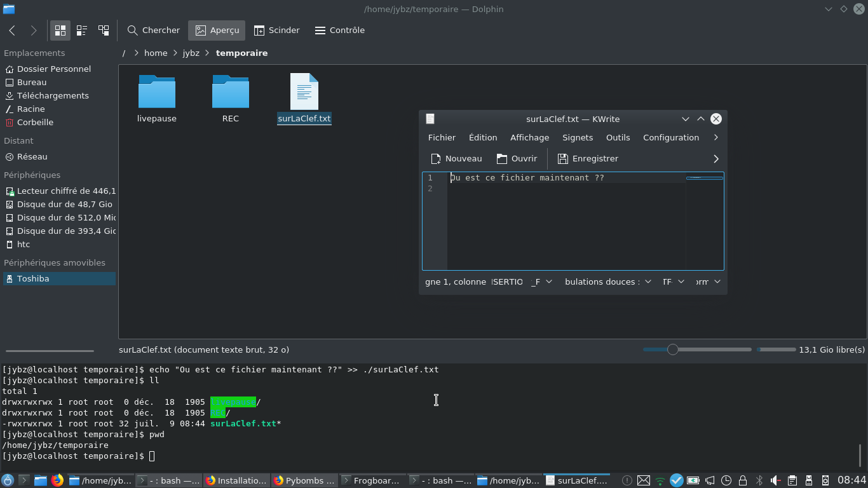Go back with Dolphin's back arrow
The image size is (868, 488).
[12, 30]
